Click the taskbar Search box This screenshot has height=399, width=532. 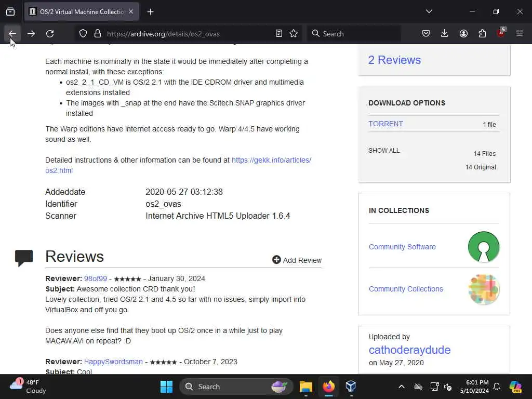click(236, 387)
